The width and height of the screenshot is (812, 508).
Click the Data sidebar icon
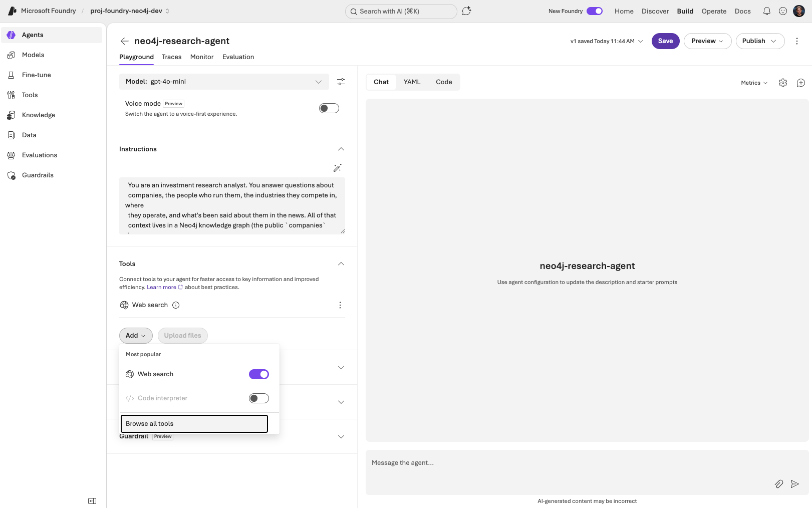pyautogui.click(x=11, y=135)
